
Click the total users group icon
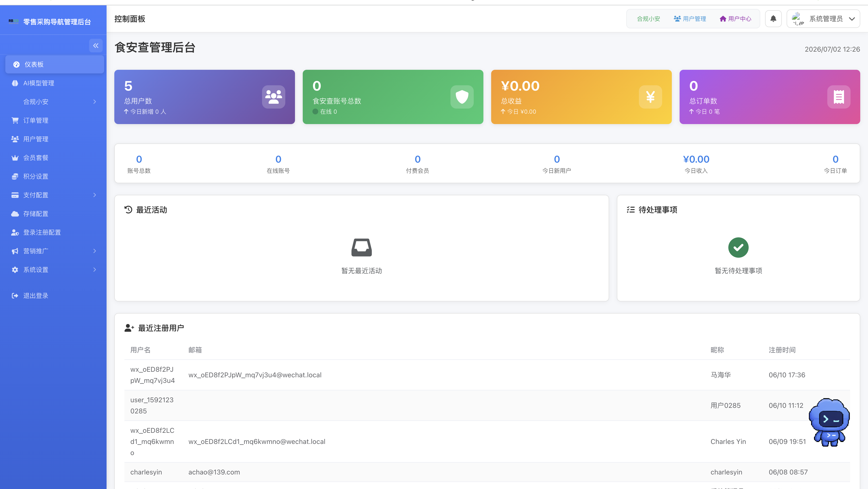pos(274,97)
